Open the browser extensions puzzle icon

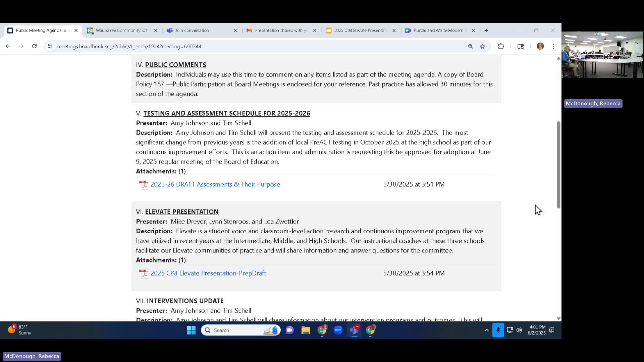(501, 47)
